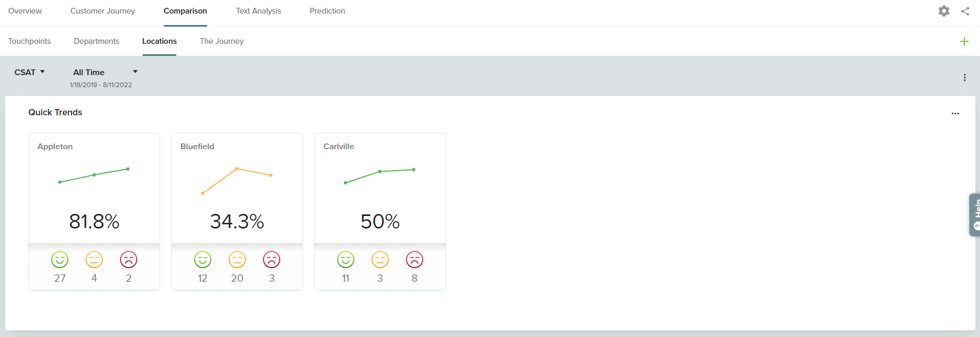Switch to the Overview tab

pyautogui.click(x=25, y=11)
